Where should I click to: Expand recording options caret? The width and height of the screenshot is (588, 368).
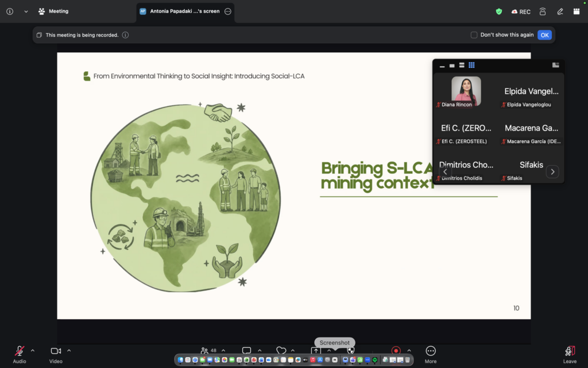(409, 350)
